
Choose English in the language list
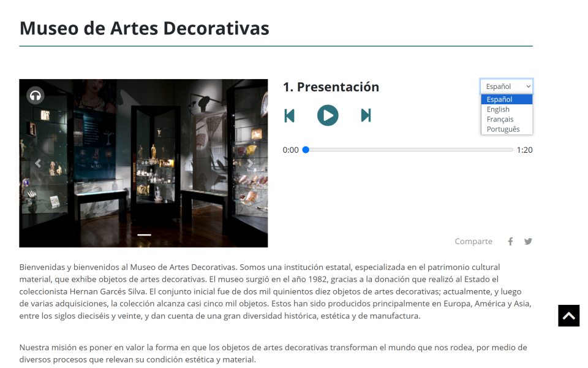[x=499, y=109]
